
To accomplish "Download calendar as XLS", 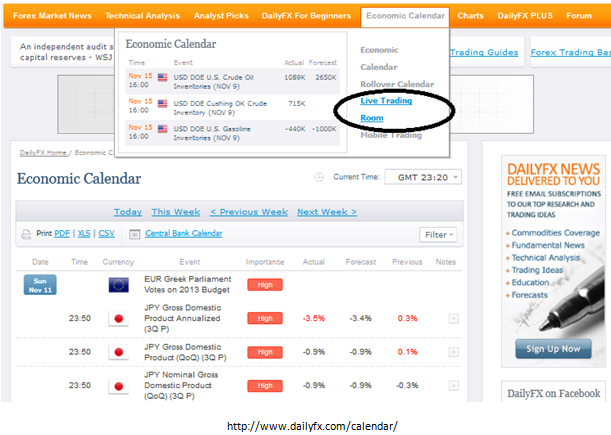I will coord(84,233).
